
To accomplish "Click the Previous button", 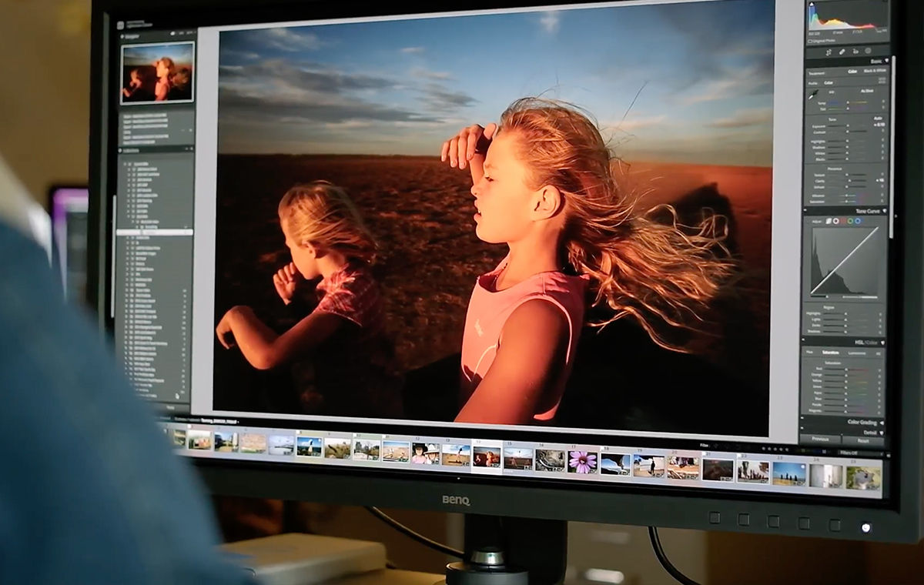I will pyautogui.click(x=820, y=440).
